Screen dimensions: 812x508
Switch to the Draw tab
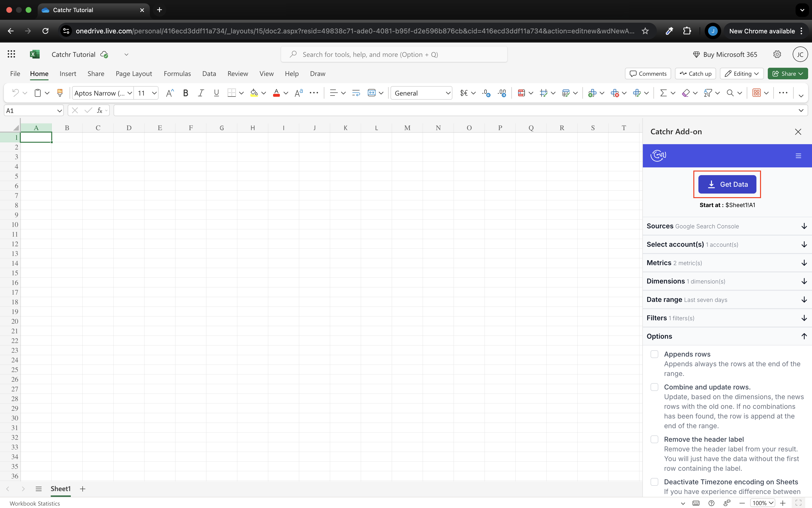317,74
